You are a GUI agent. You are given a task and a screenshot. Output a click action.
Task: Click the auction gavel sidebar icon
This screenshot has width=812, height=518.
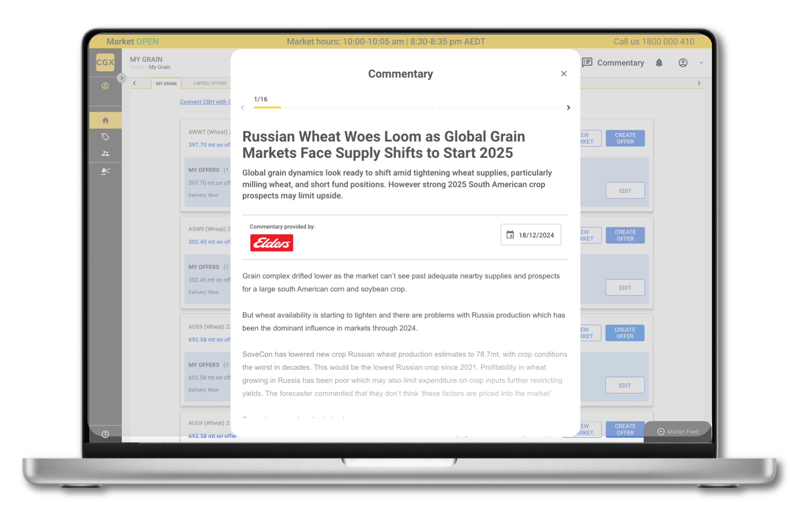[105, 171]
